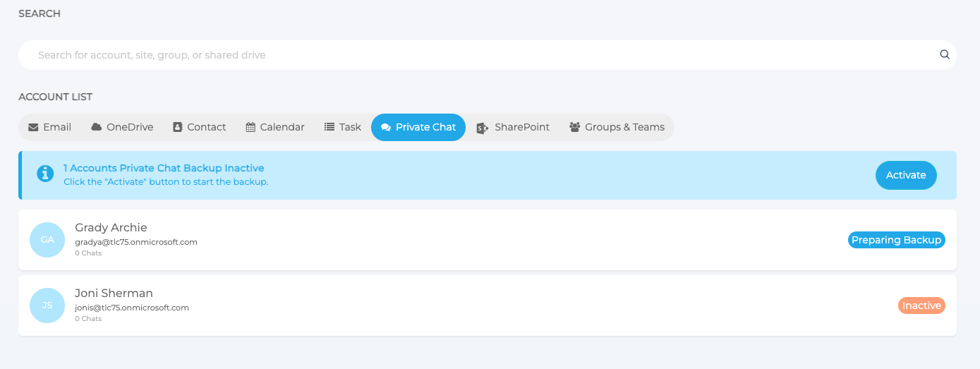Screen dimensions: 980x369
Task: Click the calendar grid icon
Action: click(x=250, y=128)
